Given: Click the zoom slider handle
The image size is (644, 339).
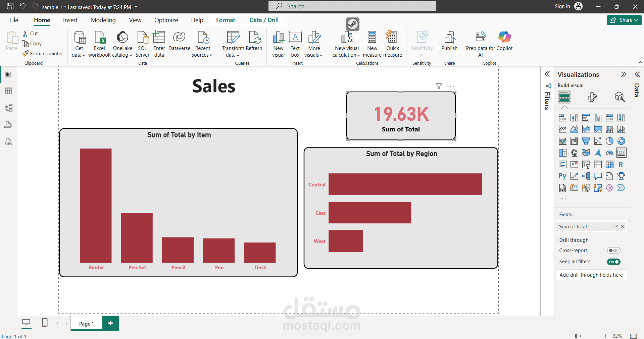Looking at the screenshot, I should click(x=576, y=336).
